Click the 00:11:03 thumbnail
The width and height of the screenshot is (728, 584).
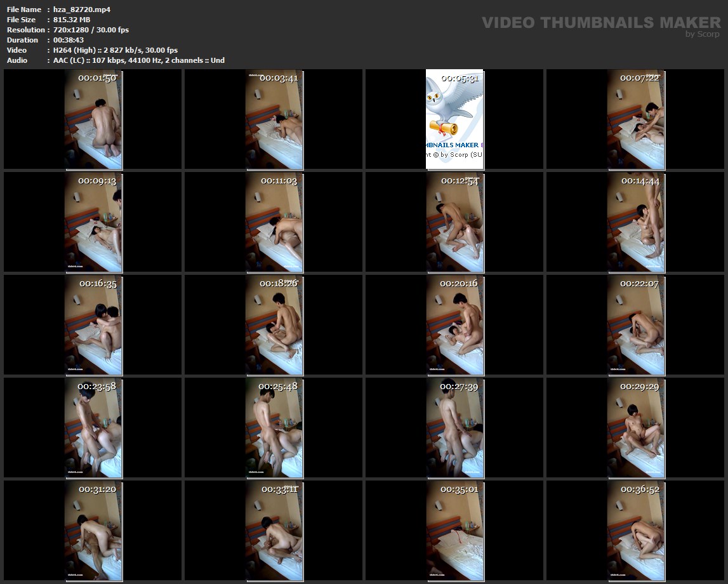[274, 222]
